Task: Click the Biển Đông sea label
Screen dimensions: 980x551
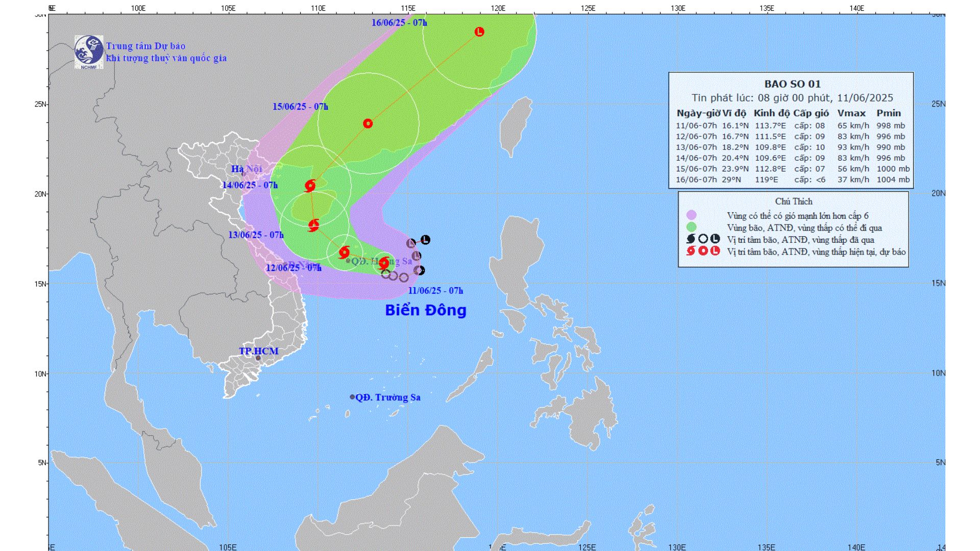Action: 425,310
